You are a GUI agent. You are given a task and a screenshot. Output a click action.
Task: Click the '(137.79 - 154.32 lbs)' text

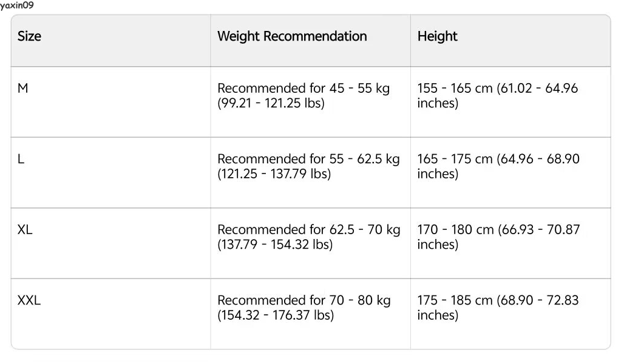[x=273, y=244]
